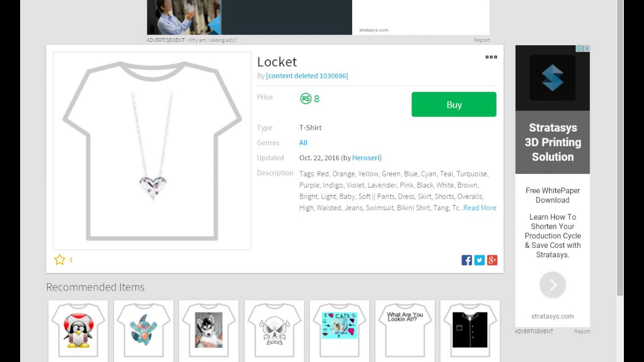Expand description with Read More
Screen dimensions: 644x362
pyautogui.click(x=479, y=208)
